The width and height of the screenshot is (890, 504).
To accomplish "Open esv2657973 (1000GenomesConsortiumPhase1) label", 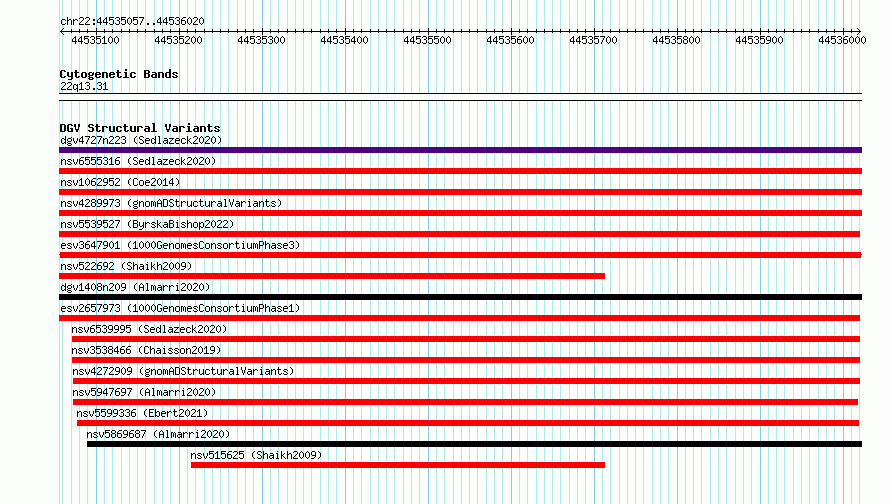I will 180,308.
